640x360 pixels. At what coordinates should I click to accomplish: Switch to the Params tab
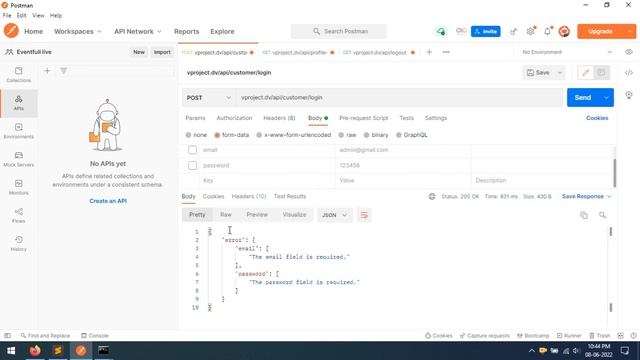[195, 118]
